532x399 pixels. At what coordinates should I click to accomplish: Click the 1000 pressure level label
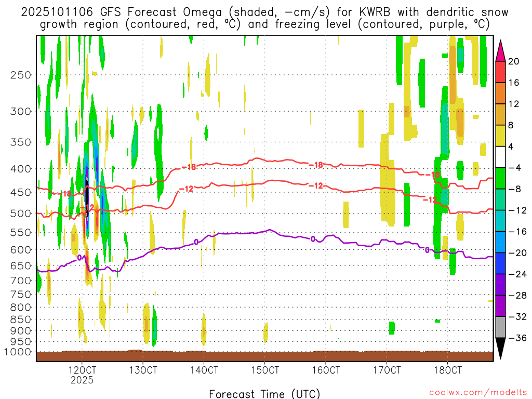pyautogui.click(x=18, y=352)
